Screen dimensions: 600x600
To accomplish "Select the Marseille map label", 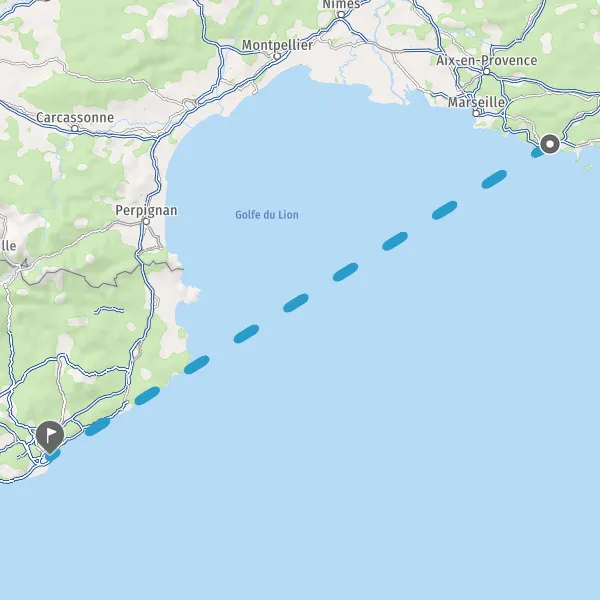I will coord(476,102).
